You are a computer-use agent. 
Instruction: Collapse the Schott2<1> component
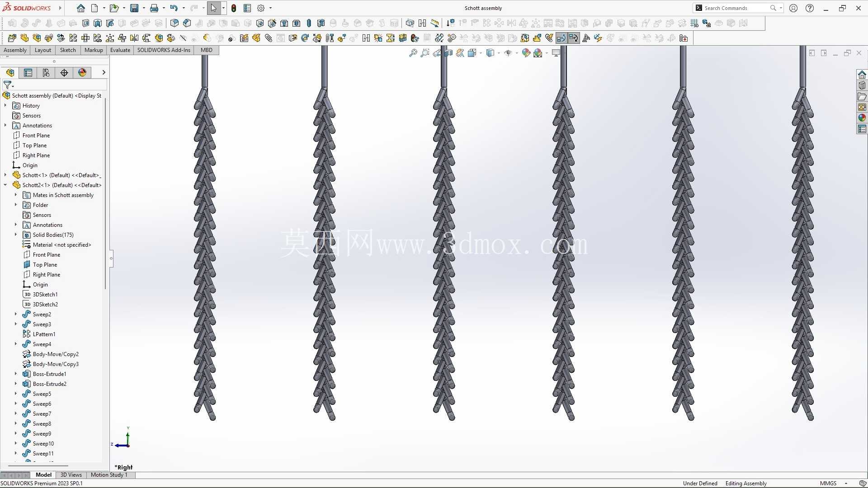pyautogui.click(x=5, y=185)
